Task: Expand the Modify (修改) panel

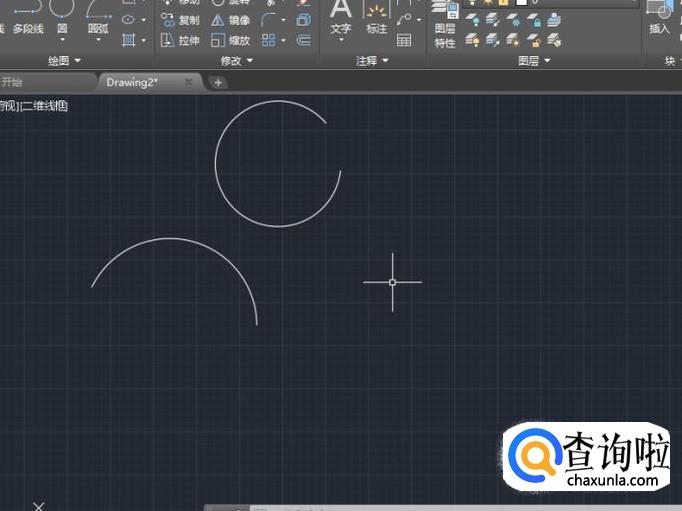Action: pos(237,61)
